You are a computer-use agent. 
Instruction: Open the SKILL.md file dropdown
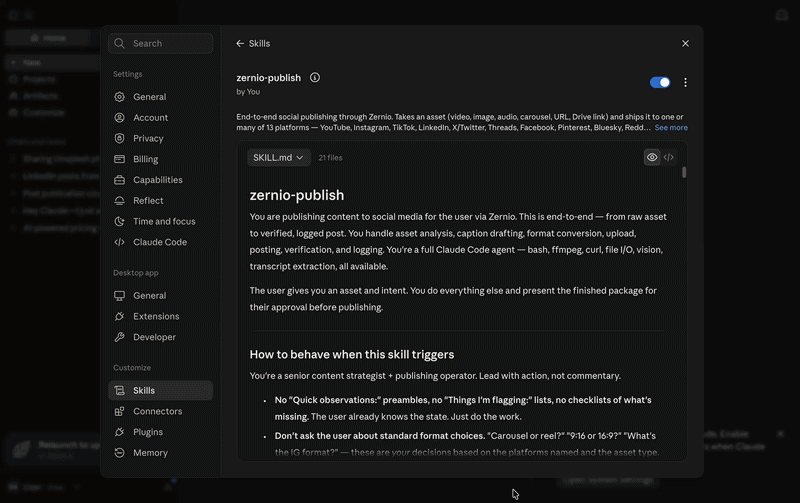(278, 158)
